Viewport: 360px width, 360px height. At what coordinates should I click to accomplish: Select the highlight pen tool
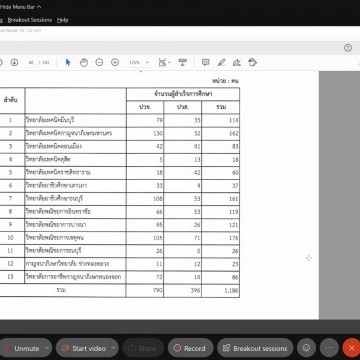(x=221, y=62)
